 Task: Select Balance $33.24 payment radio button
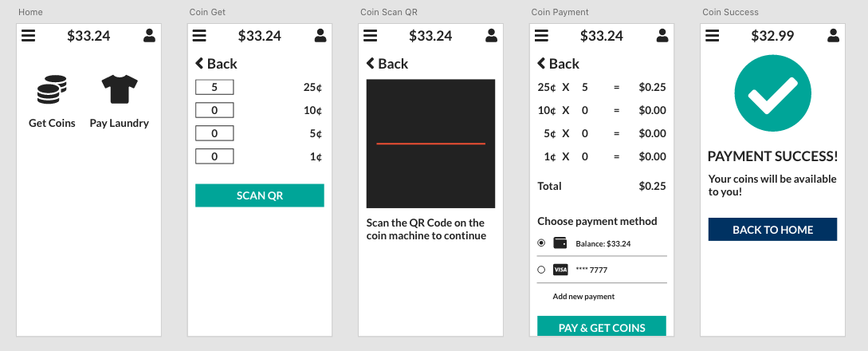[541, 243]
